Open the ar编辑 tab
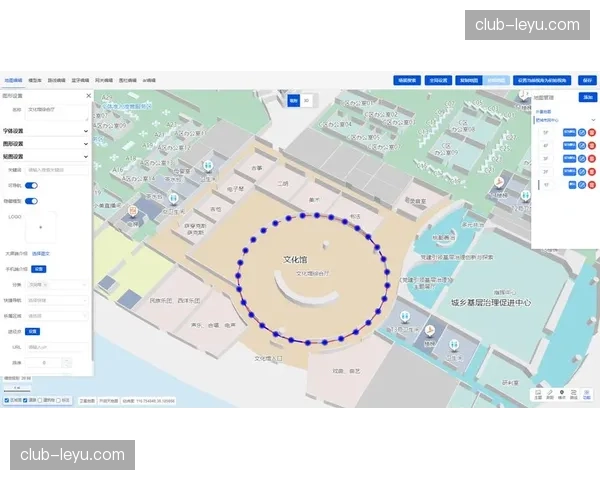This screenshot has width=600, height=480. point(149,80)
